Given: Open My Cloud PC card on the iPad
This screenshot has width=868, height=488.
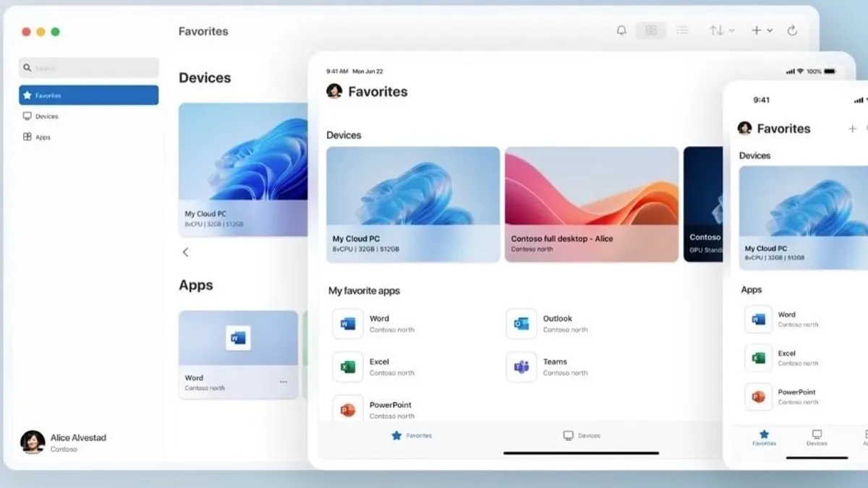Looking at the screenshot, I should click(413, 205).
